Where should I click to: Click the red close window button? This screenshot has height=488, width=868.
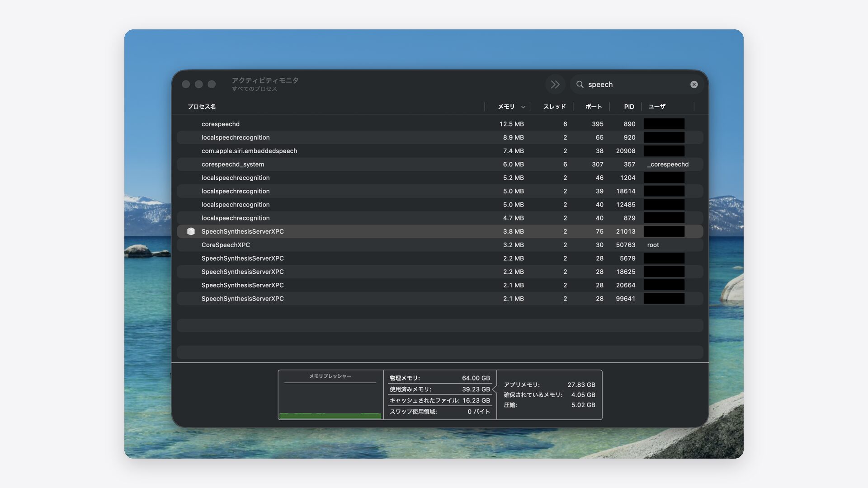coord(186,84)
